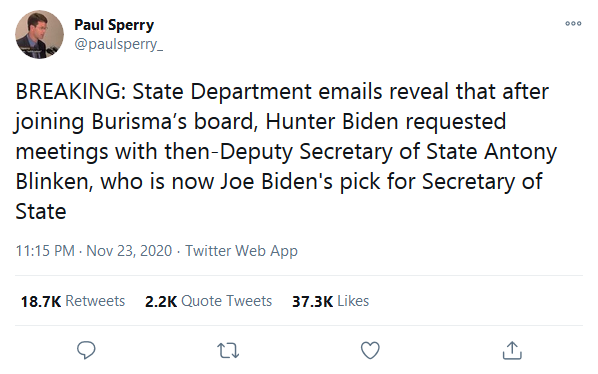Open the three-dot more options menu
Viewport: 598px width, 374px height.
click(x=573, y=24)
